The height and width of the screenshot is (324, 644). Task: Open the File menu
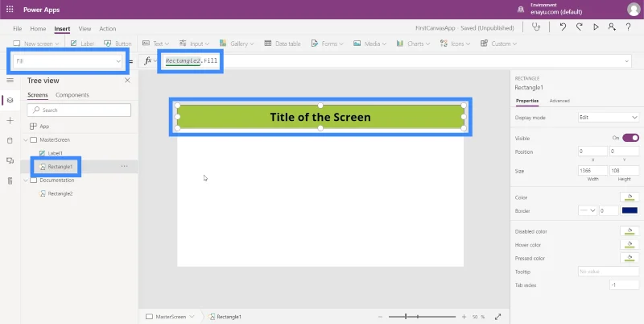17,28
